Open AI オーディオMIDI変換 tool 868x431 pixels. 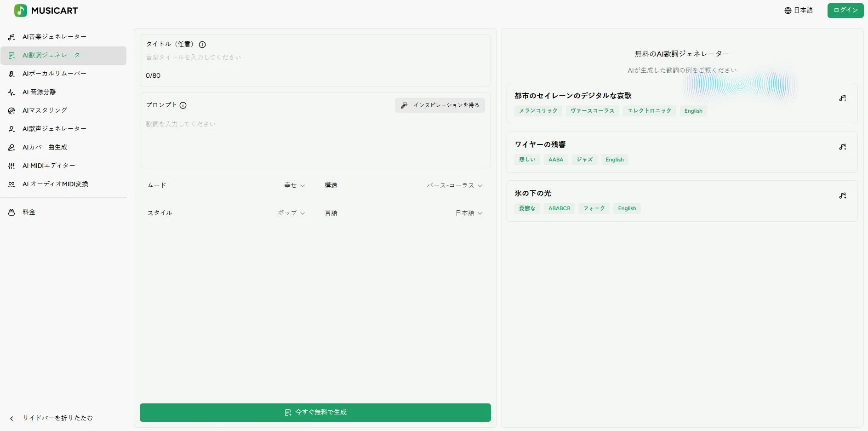coord(55,184)
